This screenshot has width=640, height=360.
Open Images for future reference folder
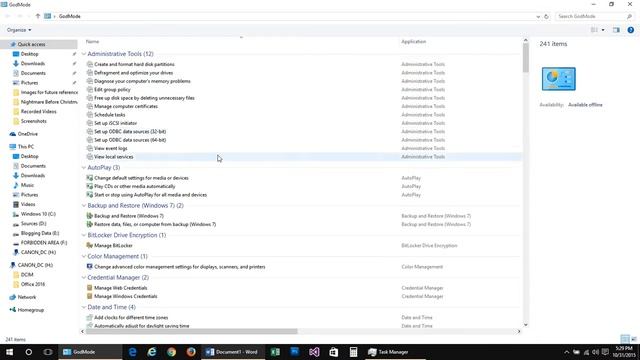[49, 93]
